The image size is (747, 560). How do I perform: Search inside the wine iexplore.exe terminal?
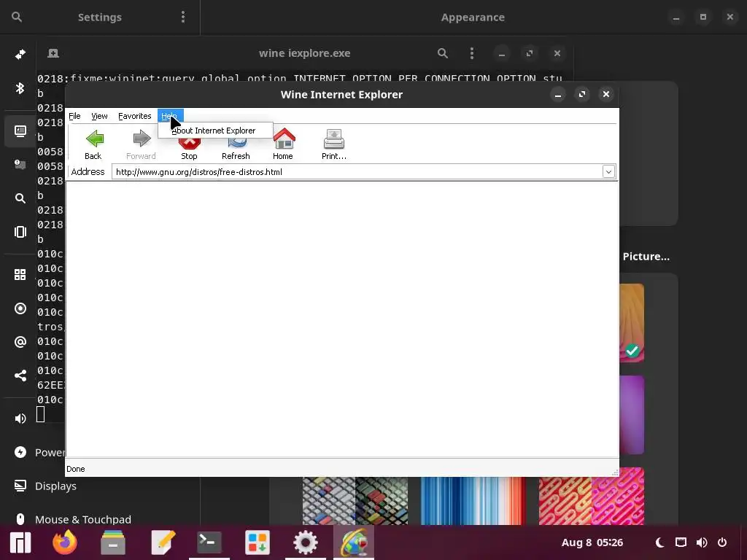[x=443, y=53]
